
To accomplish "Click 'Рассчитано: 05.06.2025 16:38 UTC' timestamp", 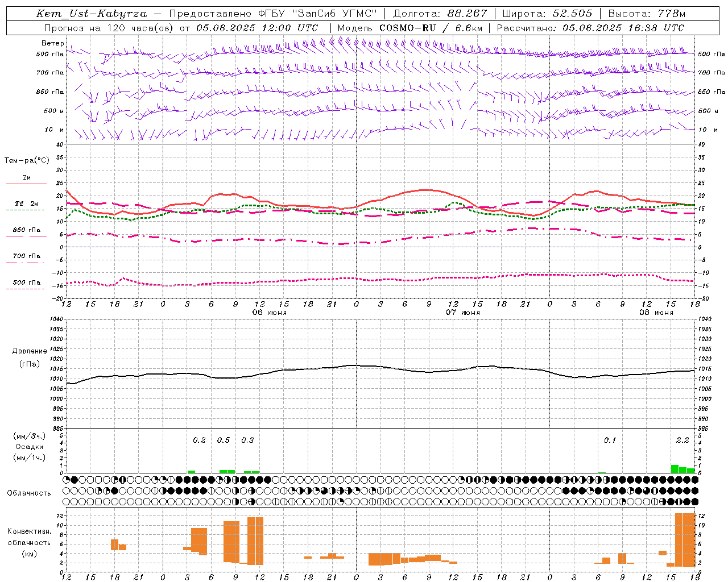I will (x=590, y=28).
